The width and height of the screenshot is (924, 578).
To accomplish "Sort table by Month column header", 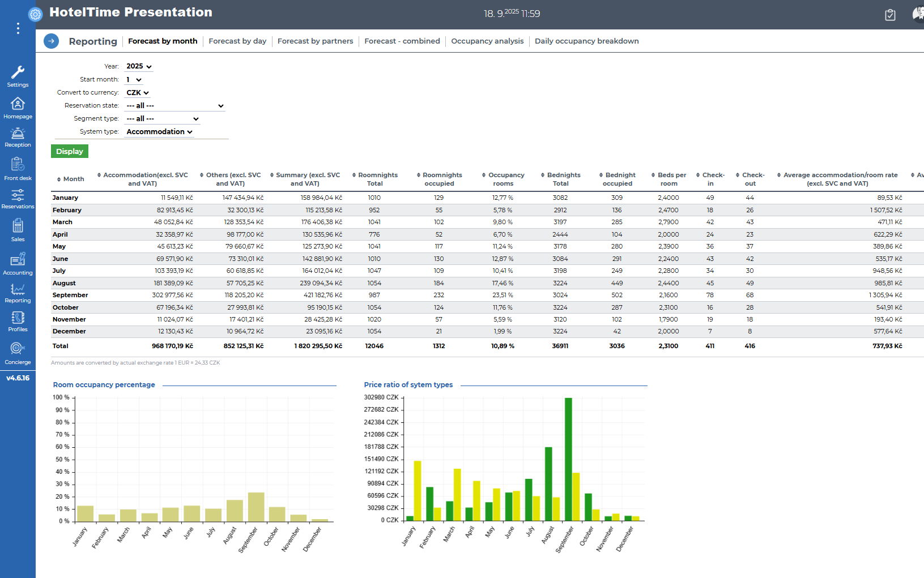I will 73,179.
